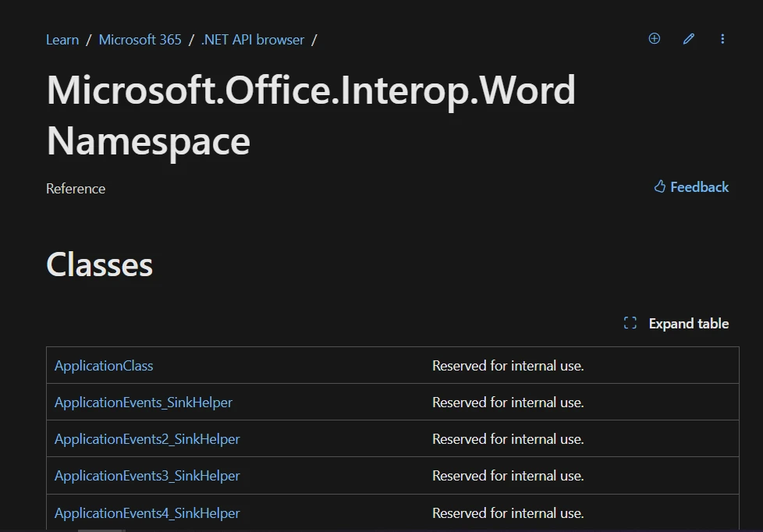This screenshot has width=763, height=532.
Task: Visit the ApplicationEvents3_SinkHelper class page
Action: tap(147, 476)
